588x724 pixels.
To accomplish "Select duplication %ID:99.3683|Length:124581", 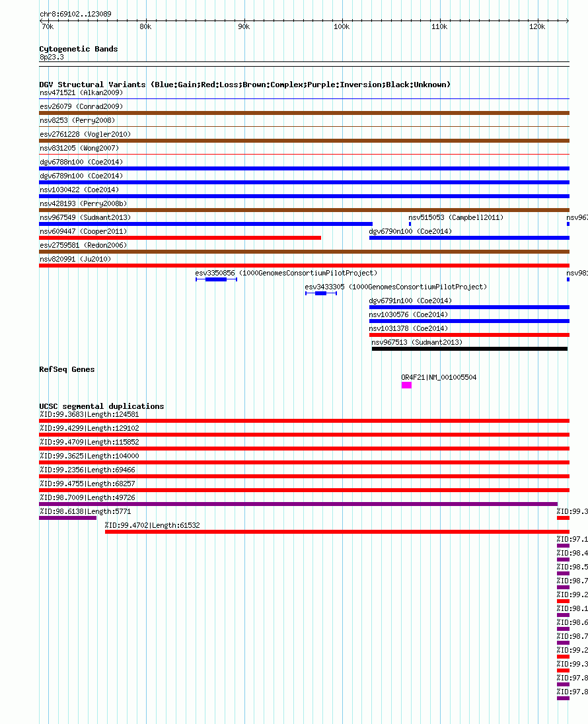I will click(x=90, y=415).
